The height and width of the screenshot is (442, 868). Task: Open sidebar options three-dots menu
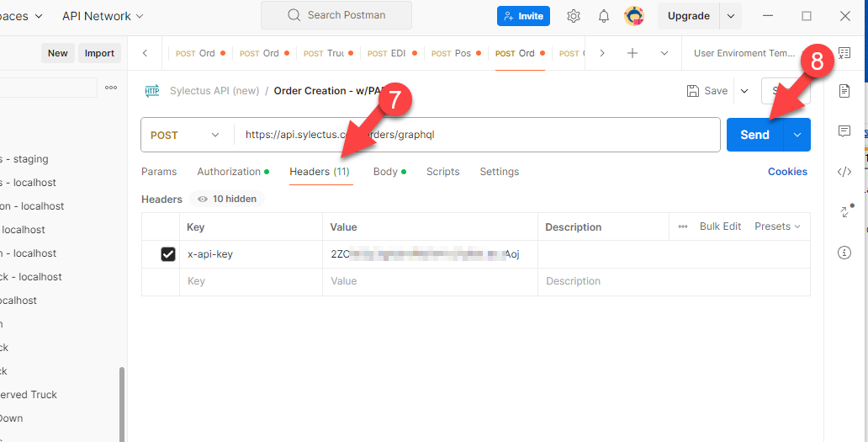111,88
